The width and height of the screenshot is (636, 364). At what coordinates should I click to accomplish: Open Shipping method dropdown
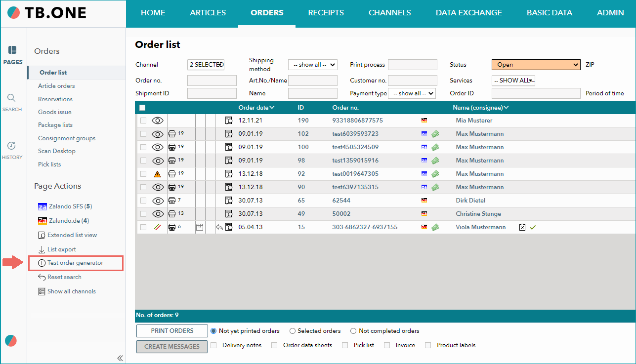[x=312, y=65]
